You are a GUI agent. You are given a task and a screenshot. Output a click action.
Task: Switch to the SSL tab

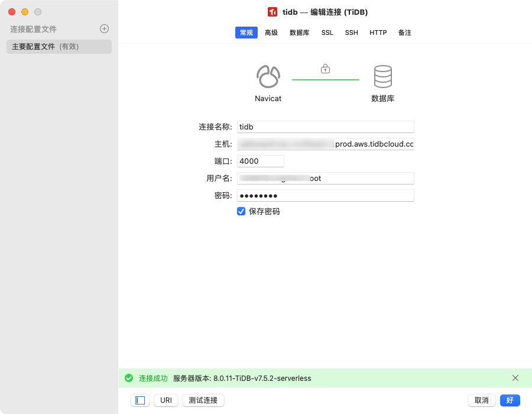pyautogui.click(x=327, y=33)
